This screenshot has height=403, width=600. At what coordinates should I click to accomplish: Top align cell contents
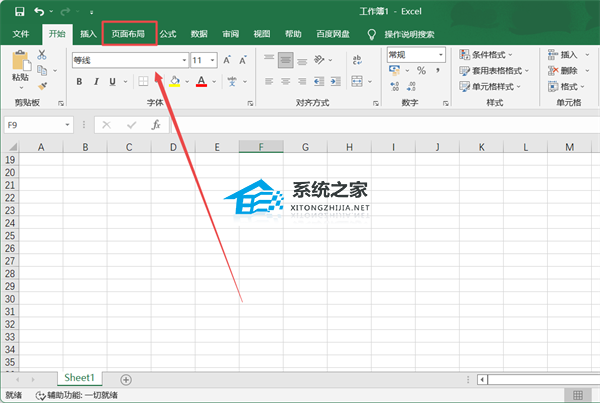click(x=269, y=59)
